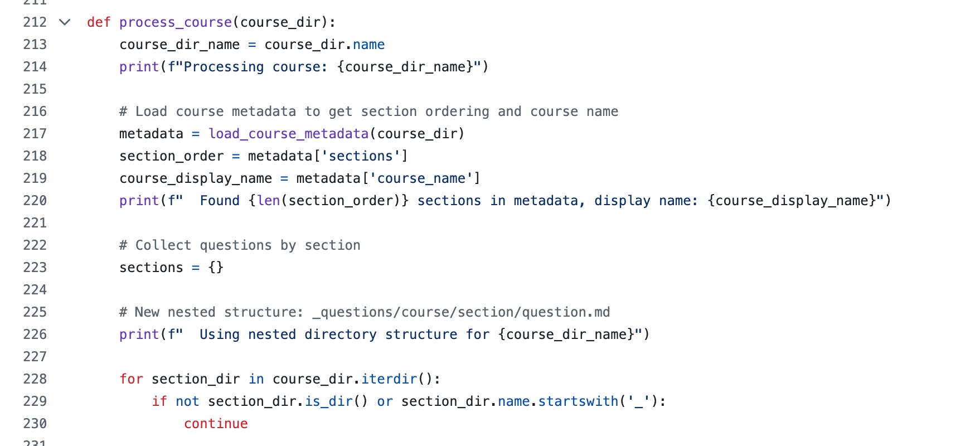Click load_course_metadata function call
Image resolution: width=980 pixels, height=446 pixels.
point(289,134)
